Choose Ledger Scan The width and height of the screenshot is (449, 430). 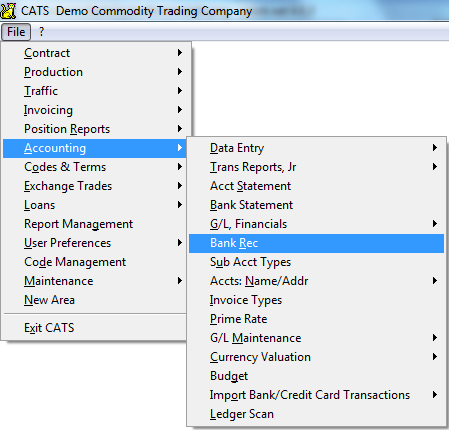coord(316,414)
